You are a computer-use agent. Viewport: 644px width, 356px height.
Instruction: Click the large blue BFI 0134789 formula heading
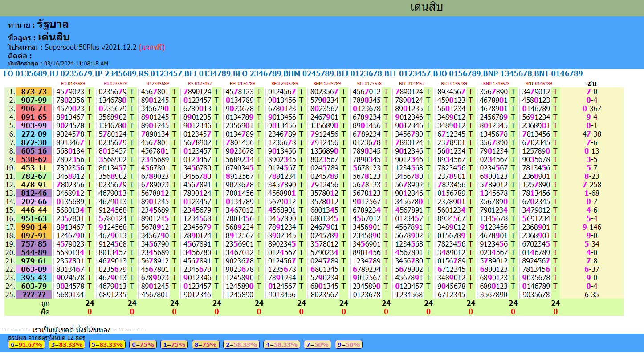[x=208, y=74]
